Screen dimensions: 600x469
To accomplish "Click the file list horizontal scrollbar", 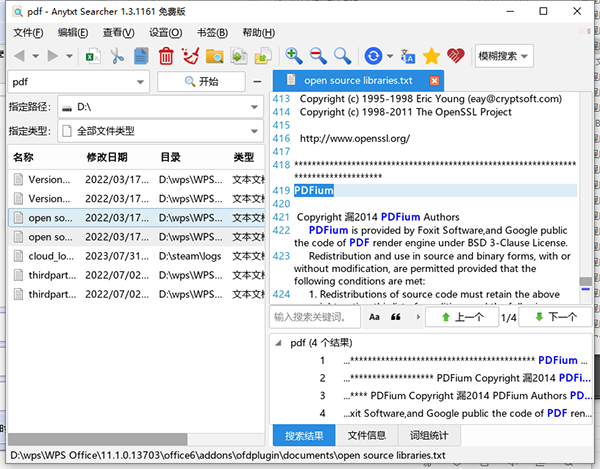I will tap(98, 439).
